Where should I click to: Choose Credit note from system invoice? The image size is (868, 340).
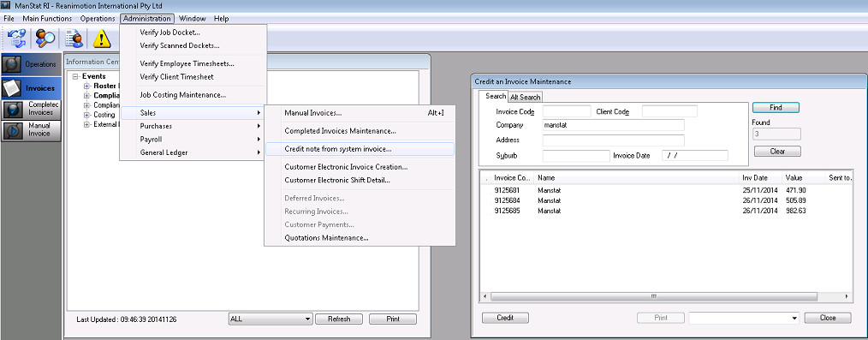click(360, 149)
